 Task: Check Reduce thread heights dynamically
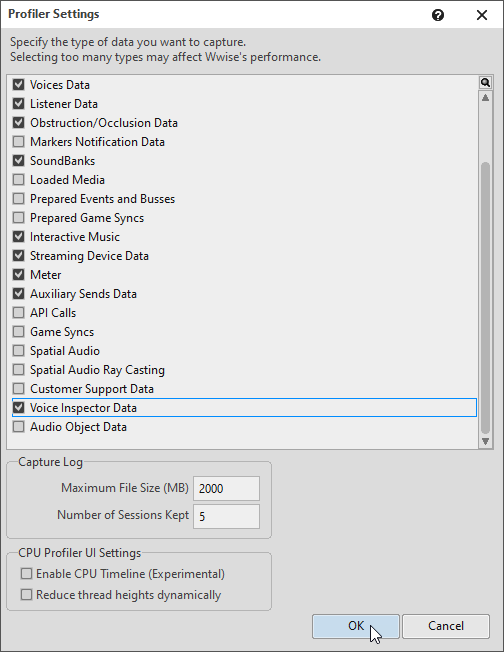tap(26, 595)
